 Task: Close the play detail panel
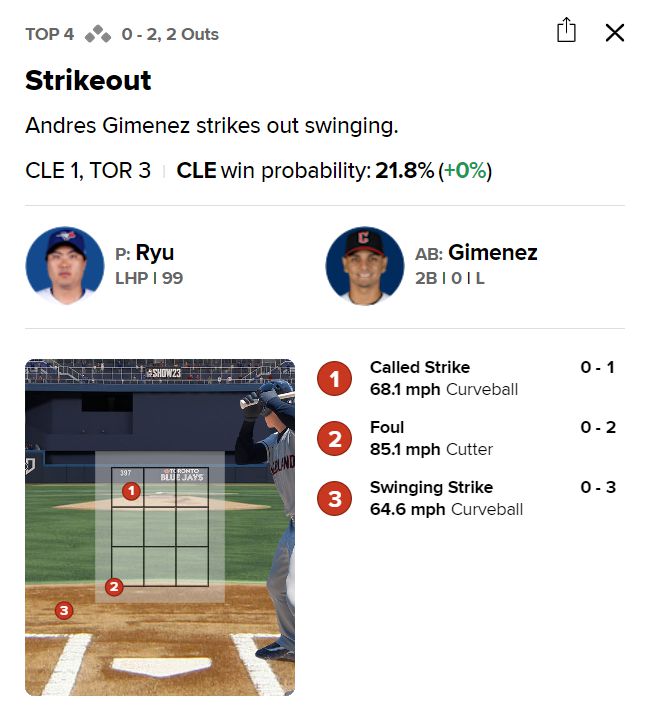point(615,32)
